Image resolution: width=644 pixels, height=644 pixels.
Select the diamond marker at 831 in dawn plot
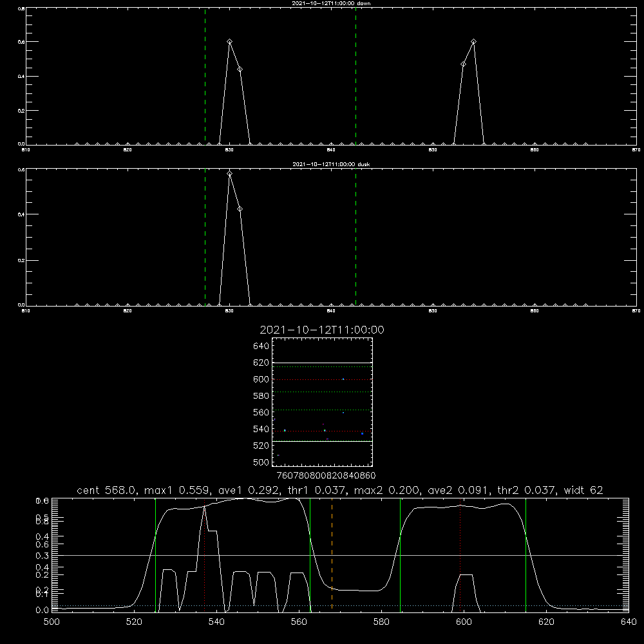click(x=240, y=69)
